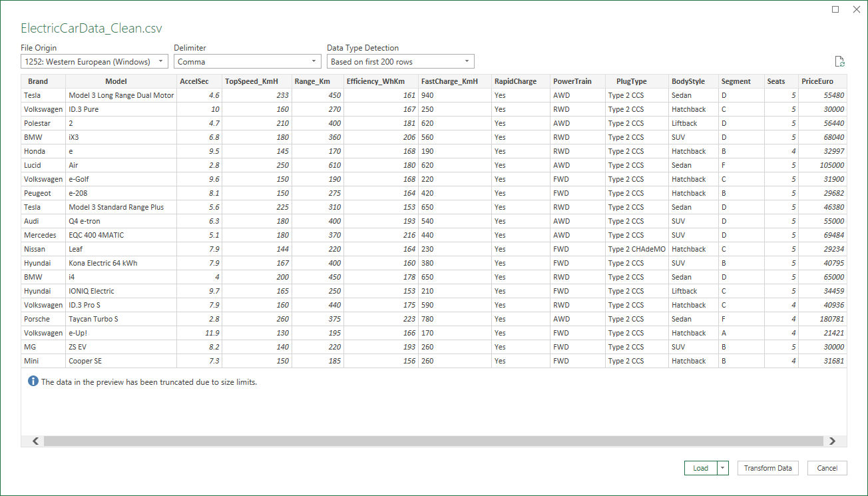Open the Delimiter dropdown
The height and width of the screenshot is (496, 868).
[248, 62]
